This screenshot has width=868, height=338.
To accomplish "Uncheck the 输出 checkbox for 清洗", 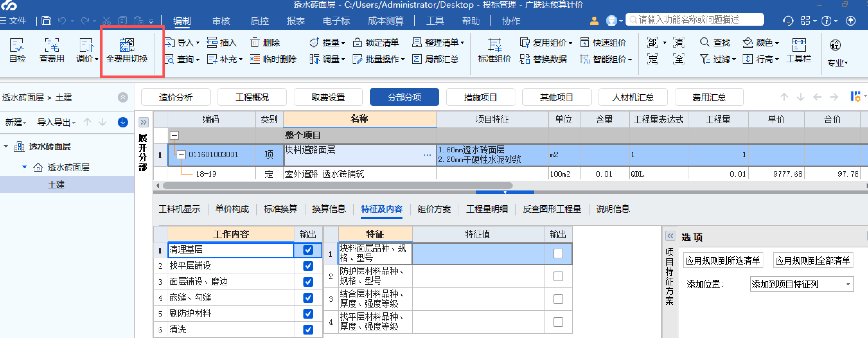I will 308,329.
